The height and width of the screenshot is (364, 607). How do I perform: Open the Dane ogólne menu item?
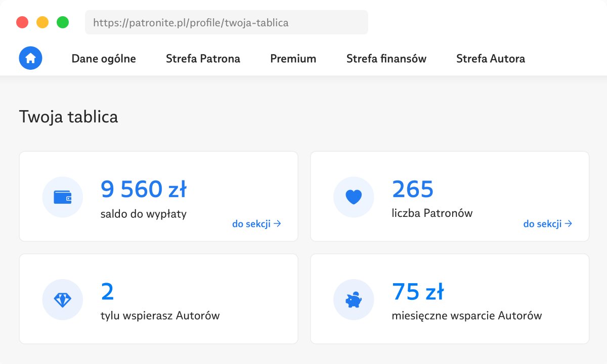pos(104,59)
